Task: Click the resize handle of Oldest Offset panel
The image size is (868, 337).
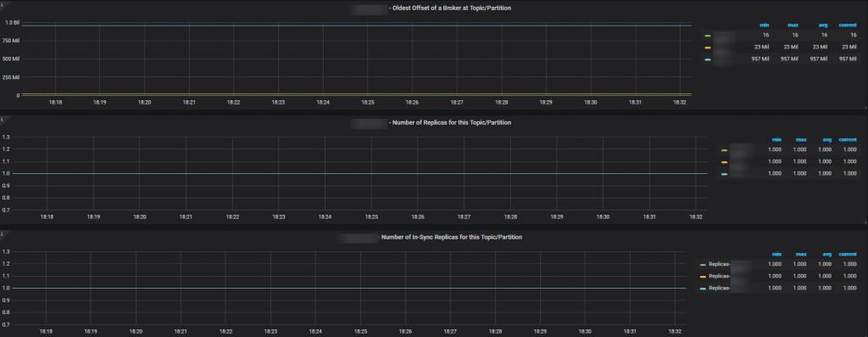Action: (x=865, y=107)
